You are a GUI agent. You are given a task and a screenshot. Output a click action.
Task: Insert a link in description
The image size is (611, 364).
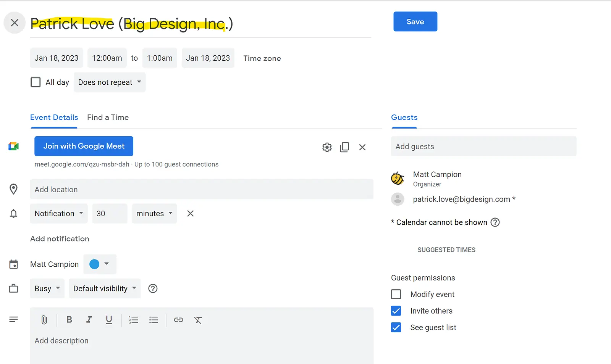[x=178, y=320]
